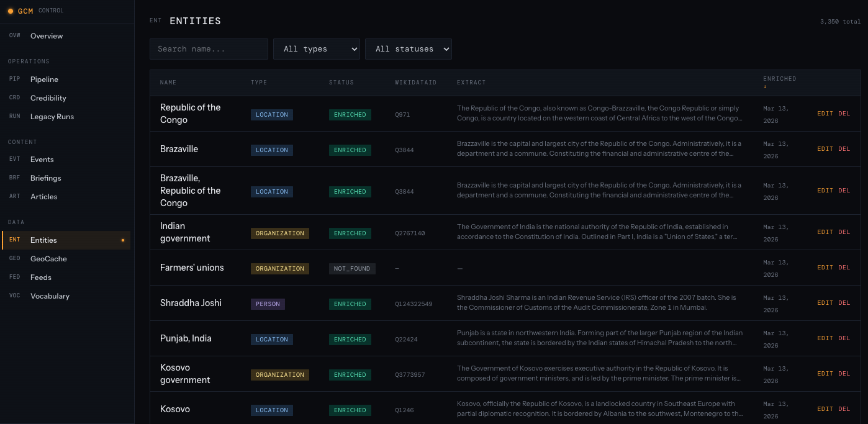868x424 pixels.
Task: Expand the Republic of the Congo extract text
Action: pos(599,114)
